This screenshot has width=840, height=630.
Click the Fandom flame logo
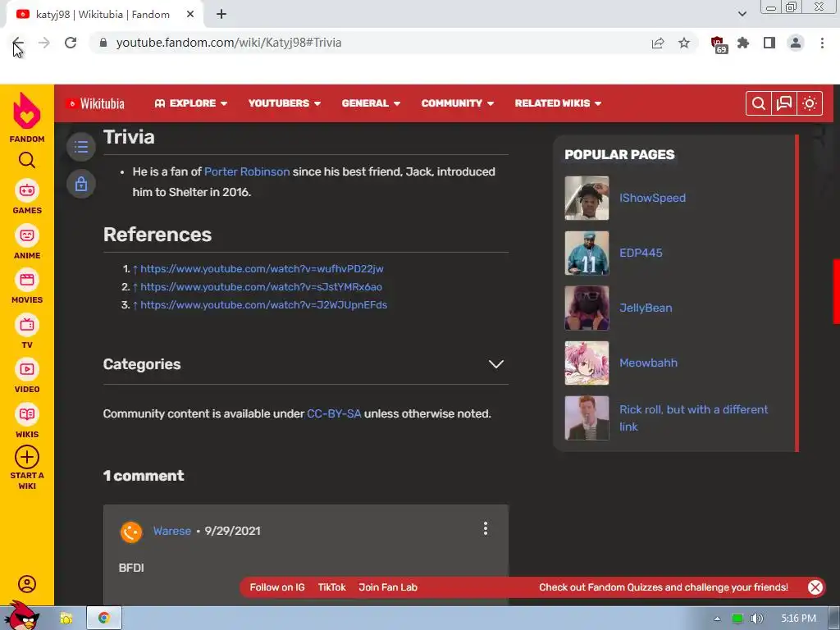click(27, 111)
